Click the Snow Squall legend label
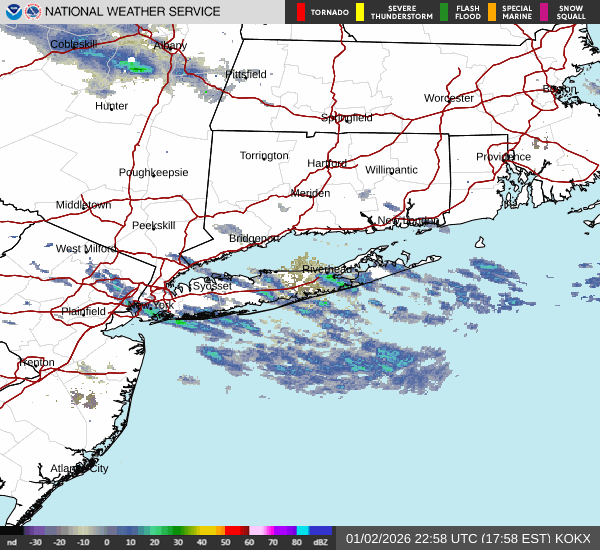Viewport: 600px width, 550px height. (x=571, y=12)
